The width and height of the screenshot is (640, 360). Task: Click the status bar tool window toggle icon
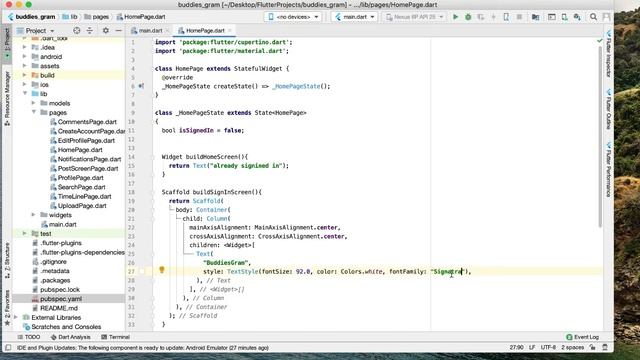8,348
